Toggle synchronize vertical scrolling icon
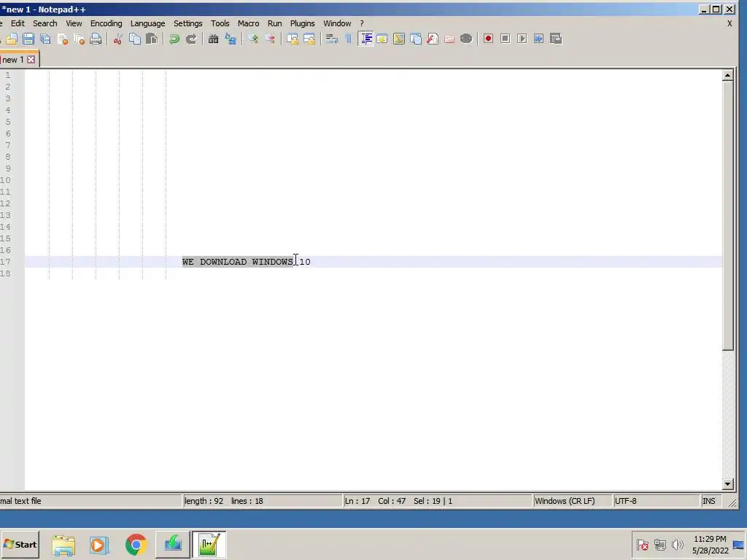This screenshot has height=560, width=747. click(292, 39)
